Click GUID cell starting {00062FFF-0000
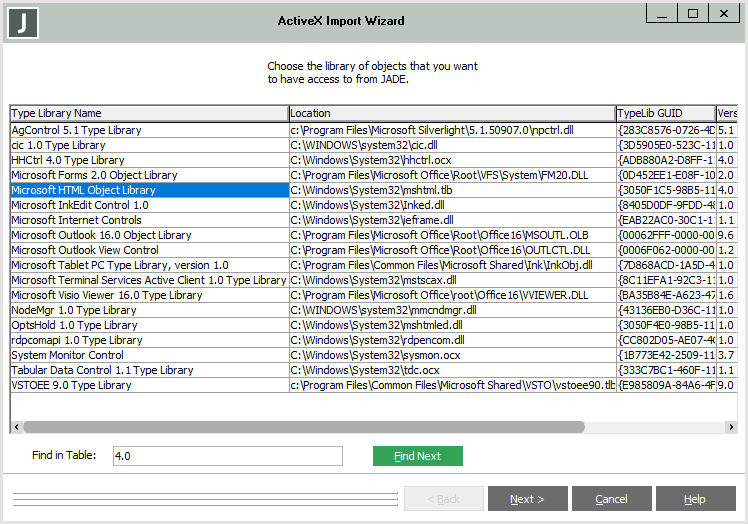The image size is (748, 524). [666, 235]
